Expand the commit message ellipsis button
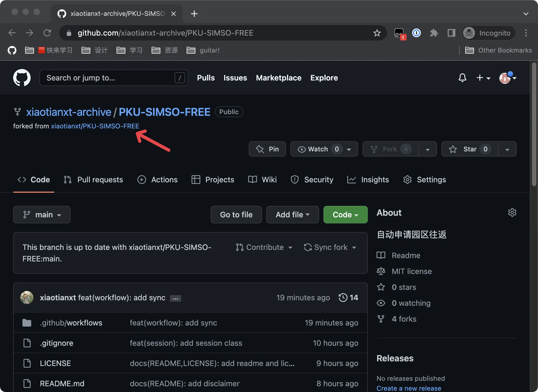Viewport: 538px width, 392px height. (175, 298)
